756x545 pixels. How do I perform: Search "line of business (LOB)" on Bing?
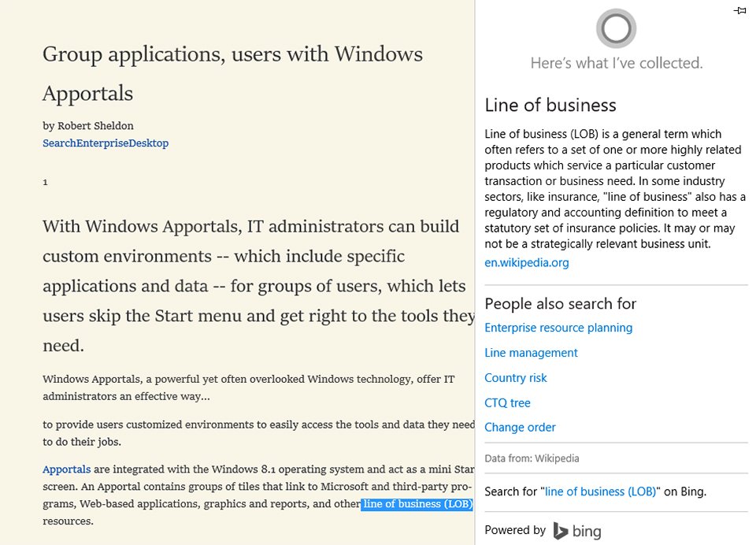click(x=600, y=491)
